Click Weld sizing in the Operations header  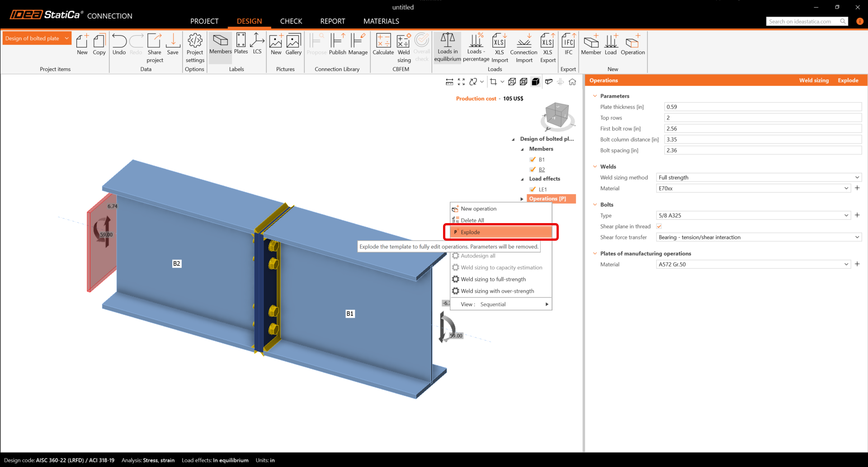[814, 81]
